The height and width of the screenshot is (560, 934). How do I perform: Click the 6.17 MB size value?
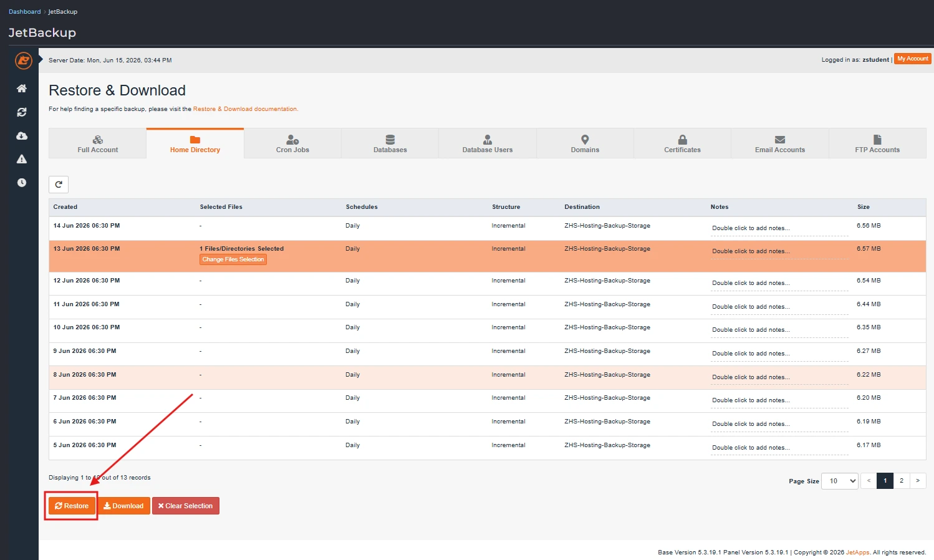869,445
